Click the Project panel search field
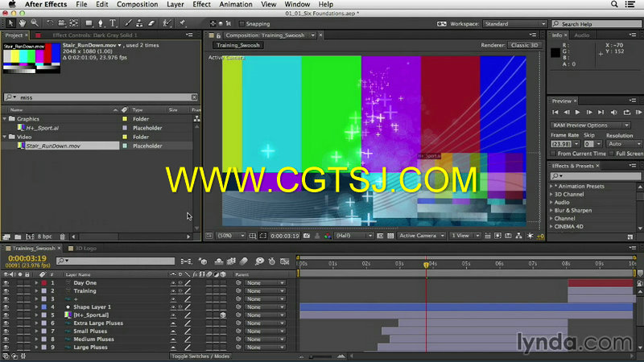Image resolution: width=644 pixels, height=362 pixels. click(101, 97)
